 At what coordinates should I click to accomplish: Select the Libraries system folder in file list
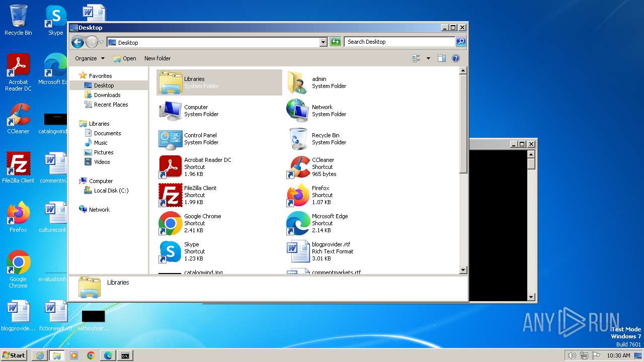219,82
